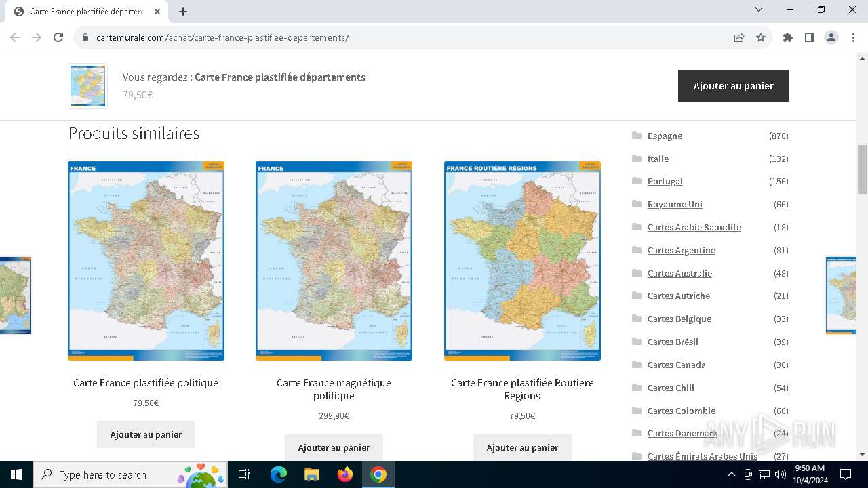
Task: Open the Carte France plastifiée Routiere Regions link
Action: point(522,389)
